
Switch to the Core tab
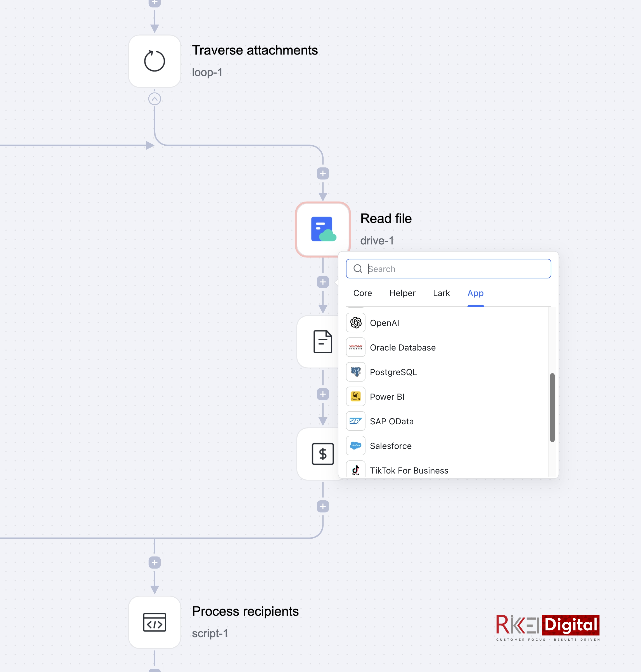pyautogui.click(x=362, y=293)
